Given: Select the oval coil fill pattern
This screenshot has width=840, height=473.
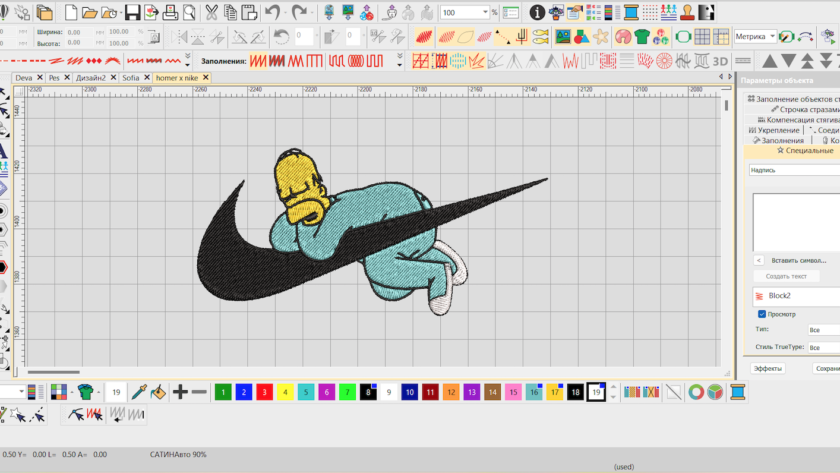Looking at the screenshot, I should 356,61.
